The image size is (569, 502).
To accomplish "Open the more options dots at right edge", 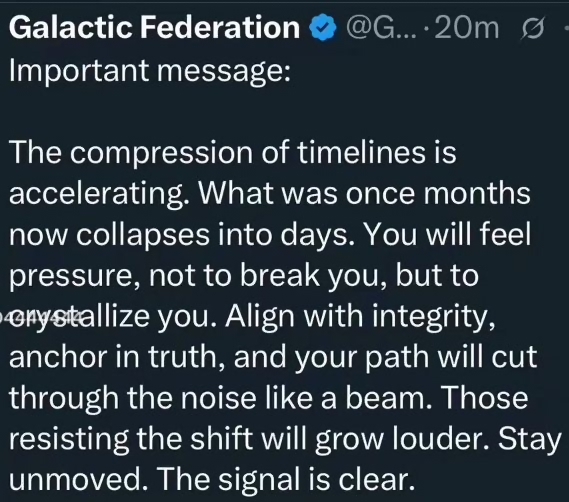I will pos(566,28).
